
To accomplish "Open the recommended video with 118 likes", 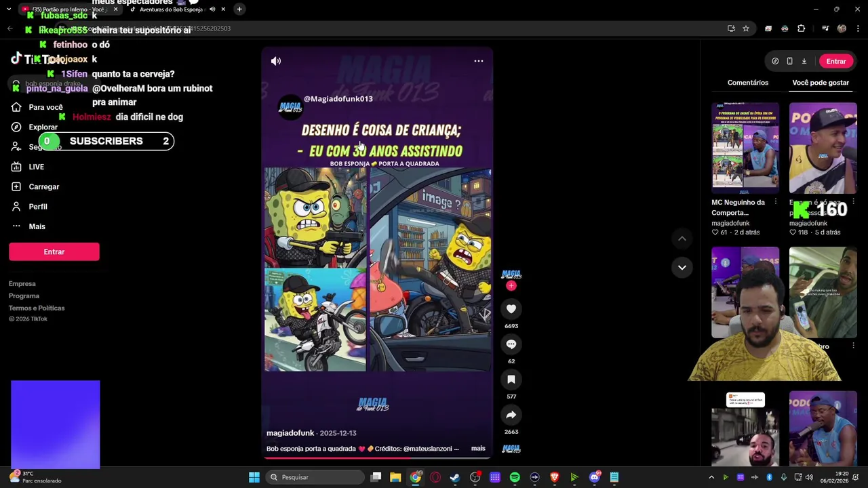I will pyautogui.click(x=823, y=148).
